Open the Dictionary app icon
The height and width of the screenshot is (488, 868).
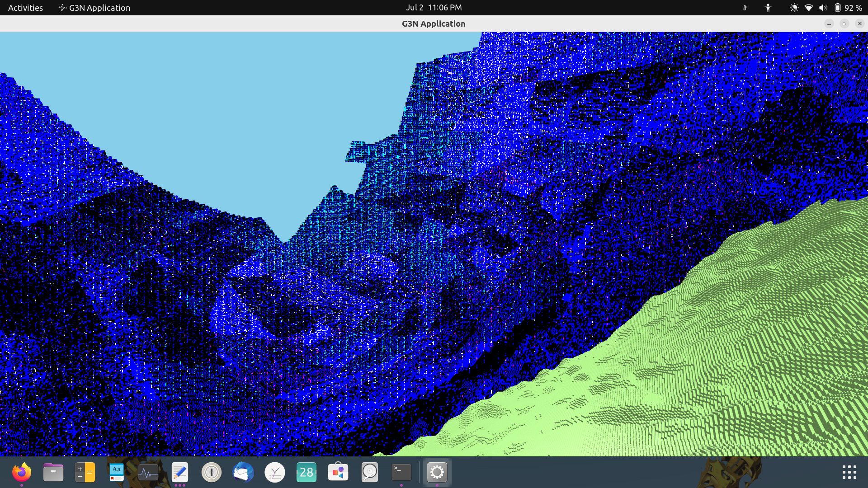[x=116, y=473]
